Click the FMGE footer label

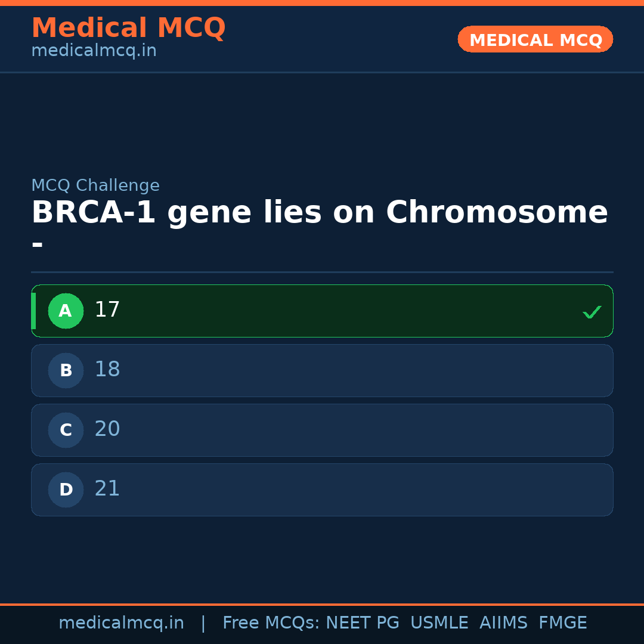(x=562, y=623)
